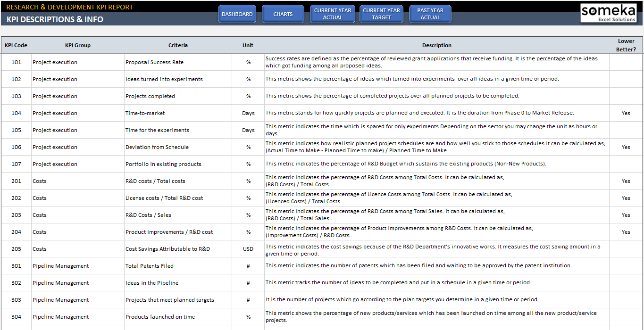Click the USD unit cell for KPI 205

(247, 248)
